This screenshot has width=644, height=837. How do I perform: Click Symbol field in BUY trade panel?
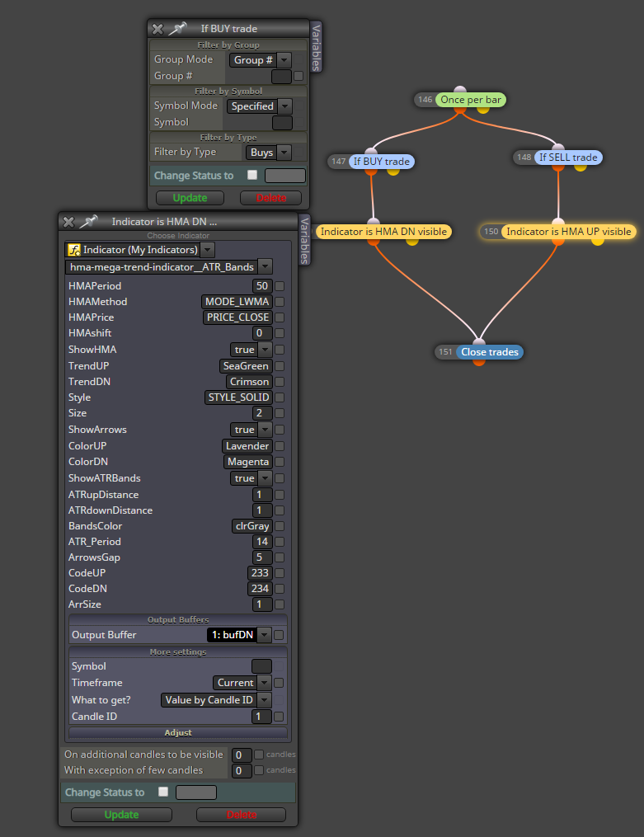tap(282, 123)
